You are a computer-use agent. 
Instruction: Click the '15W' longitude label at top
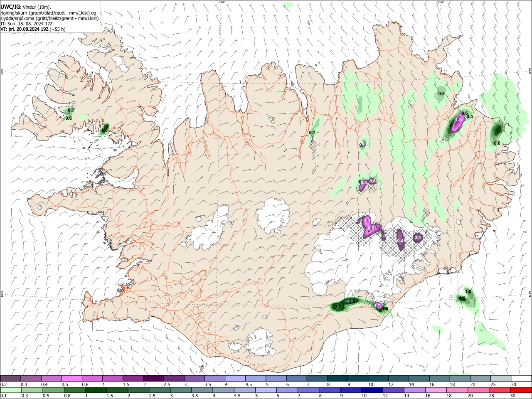click(x=440, y=2)
